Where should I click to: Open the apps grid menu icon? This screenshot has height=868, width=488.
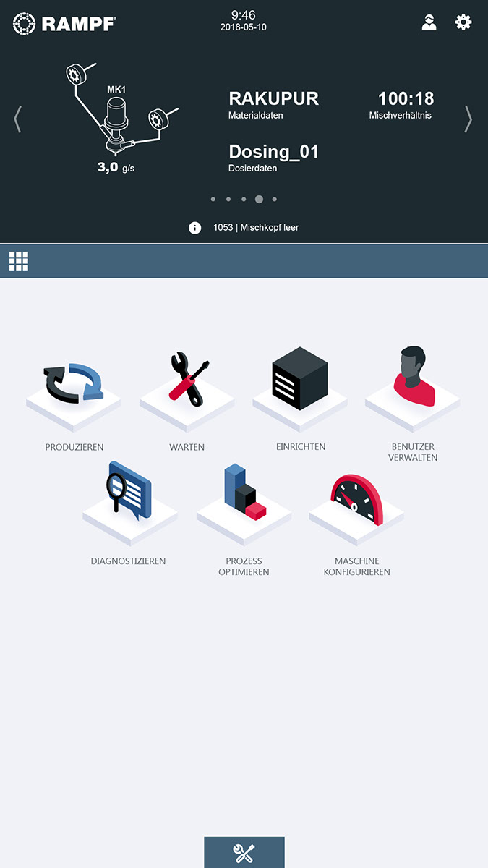click(19, 261)
